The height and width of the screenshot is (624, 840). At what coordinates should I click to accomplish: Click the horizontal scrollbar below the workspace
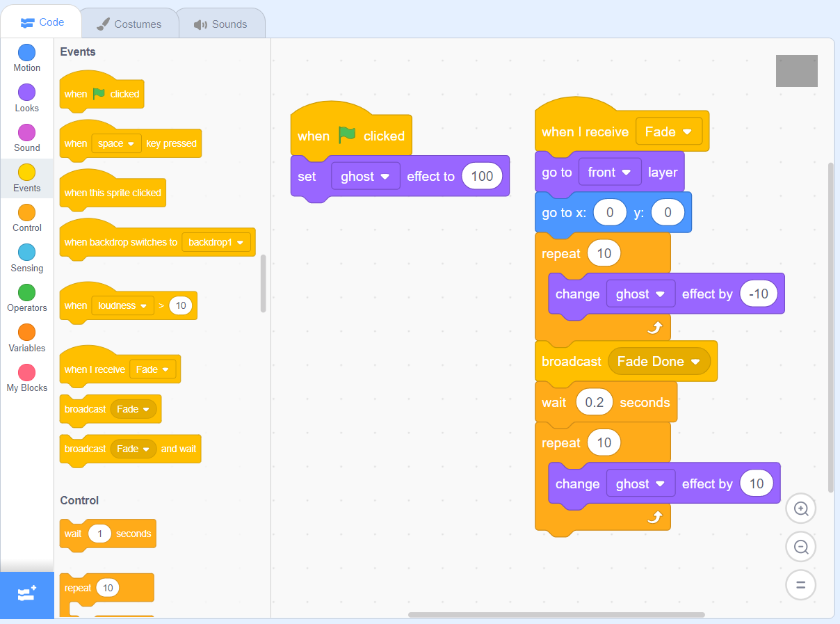[556, 614]
